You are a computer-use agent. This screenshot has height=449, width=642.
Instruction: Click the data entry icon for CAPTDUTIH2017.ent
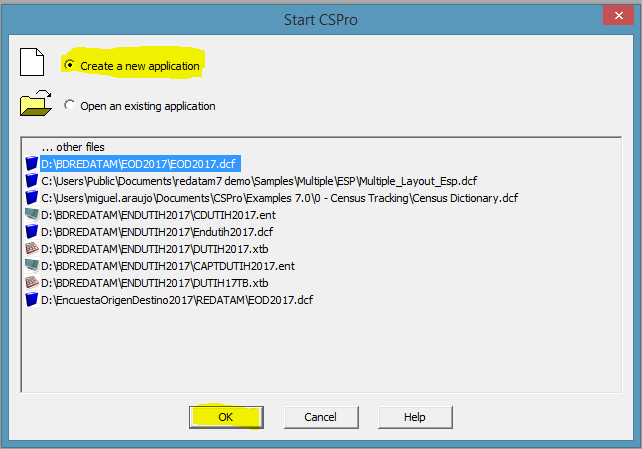[x=32, y=266]
